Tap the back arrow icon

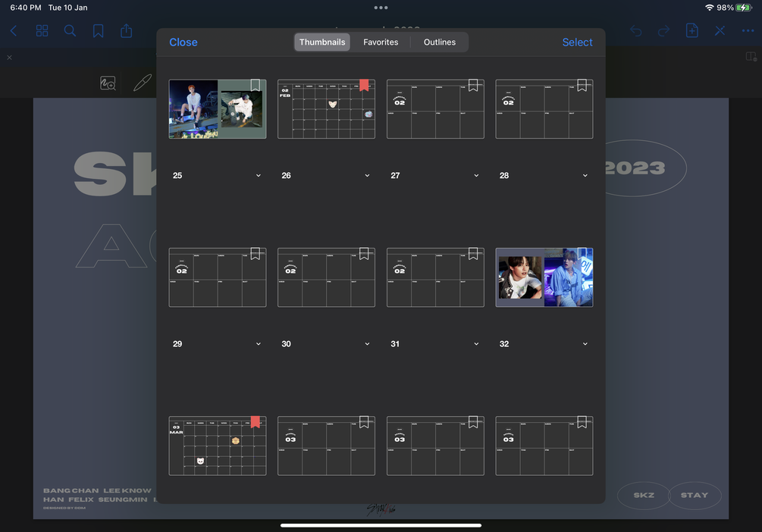point(14,31)
